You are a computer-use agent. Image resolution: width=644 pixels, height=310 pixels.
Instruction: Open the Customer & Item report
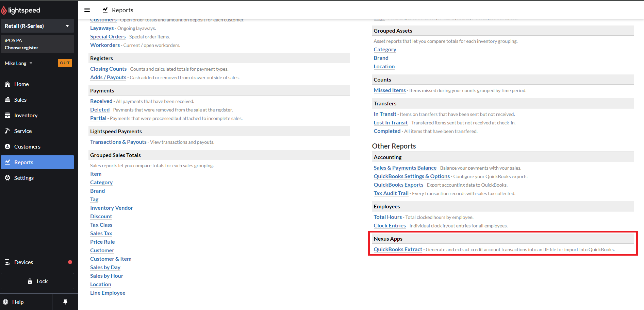click(111, 259)
